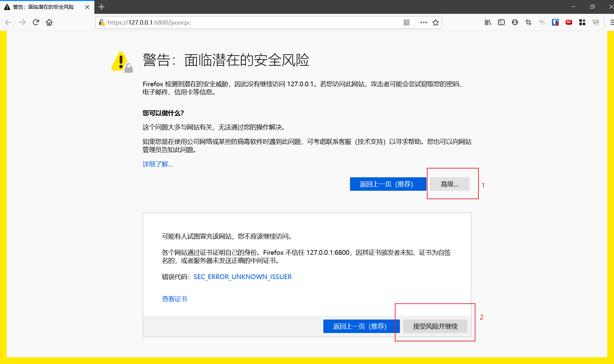Bookmark this page with the star icon
Image resolution: width=614 pixels, height=364 pixels.
pos(436,23)
